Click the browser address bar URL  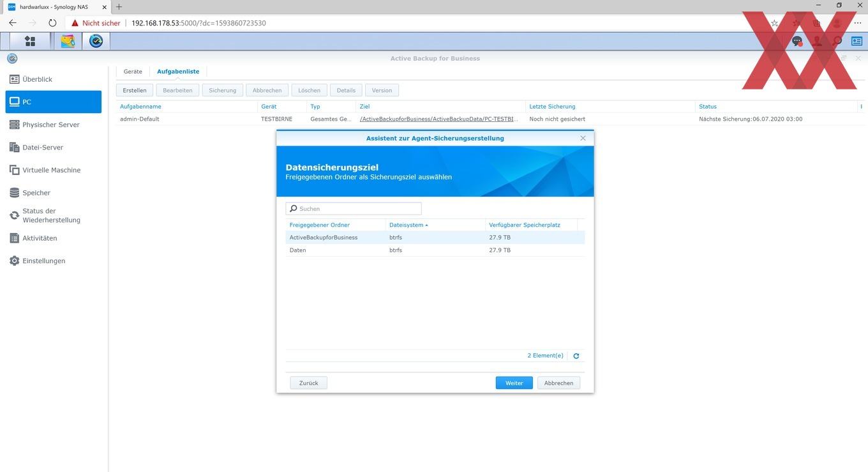tap(198, 23)
